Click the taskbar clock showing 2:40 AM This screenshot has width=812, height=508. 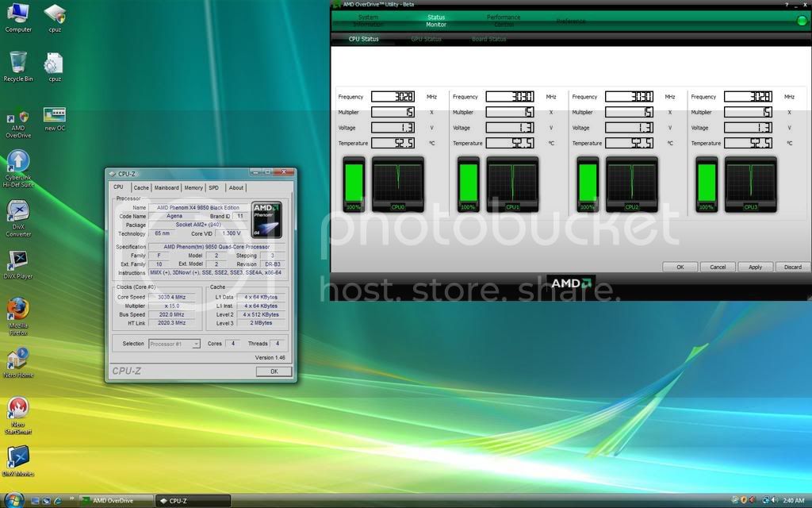pos(793,501)
